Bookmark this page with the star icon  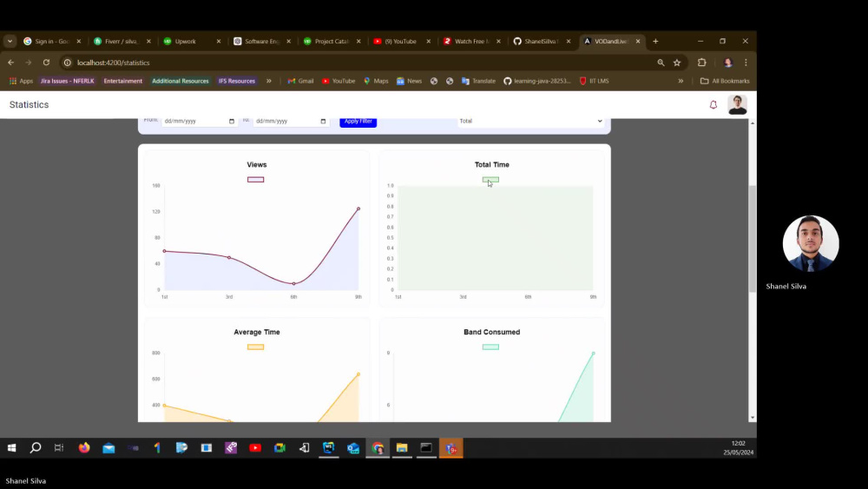tap(677, 63)
